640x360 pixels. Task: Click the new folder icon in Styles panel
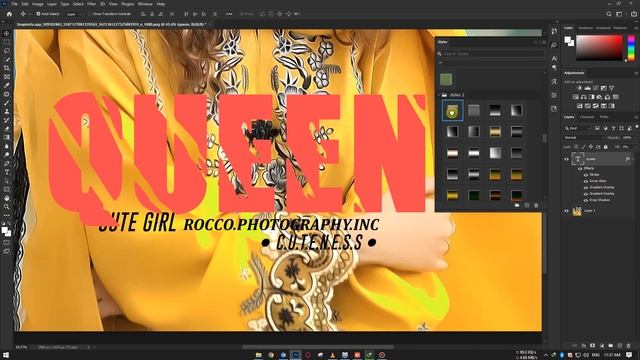(x=517, y=205)
